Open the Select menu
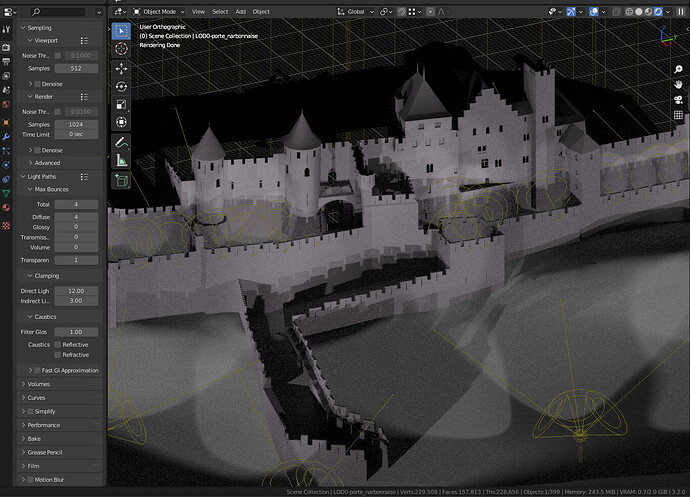 click(x=220, y=12)
